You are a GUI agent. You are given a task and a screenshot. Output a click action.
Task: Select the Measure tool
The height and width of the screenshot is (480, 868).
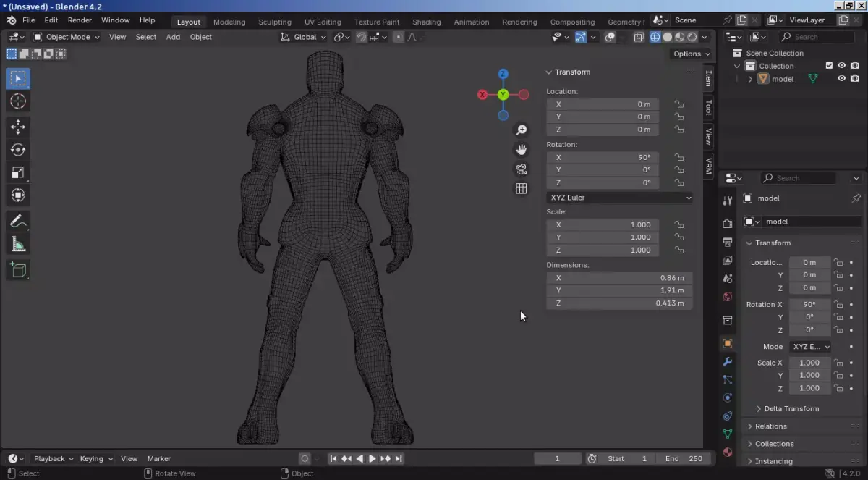18,244
